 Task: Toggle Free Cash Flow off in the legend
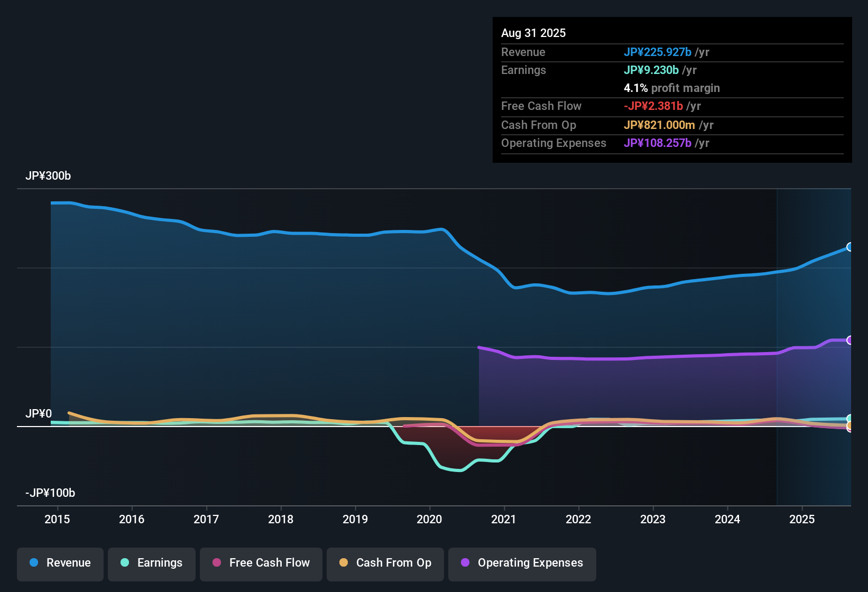(261, 563)
